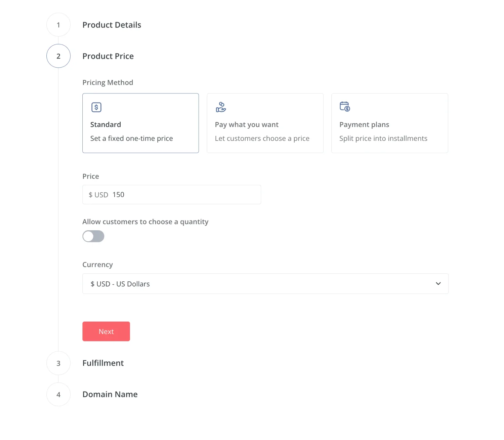
Task: Choose the Pay what you want option
Action: [x=265, y=123]
